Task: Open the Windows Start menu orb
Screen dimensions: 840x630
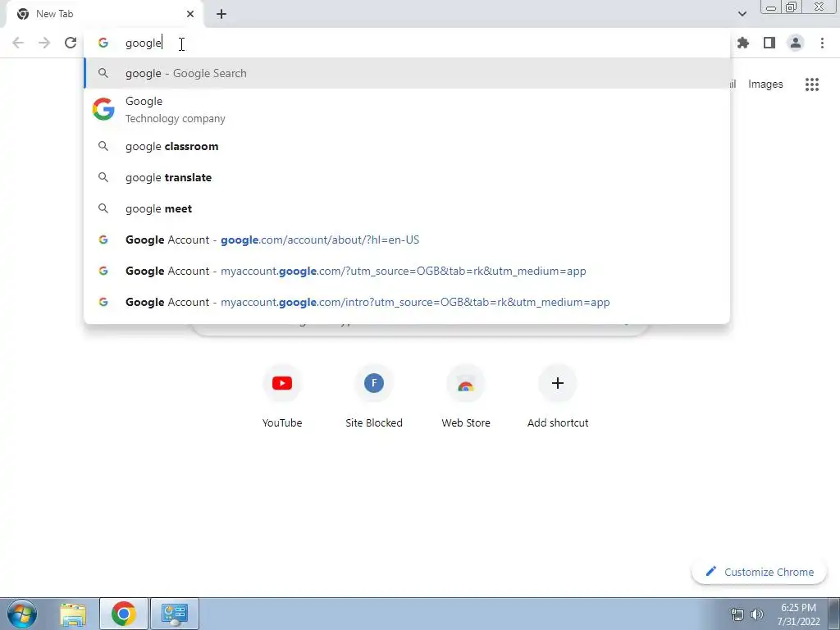Action: pyautogui.click(x=22, y=614)
